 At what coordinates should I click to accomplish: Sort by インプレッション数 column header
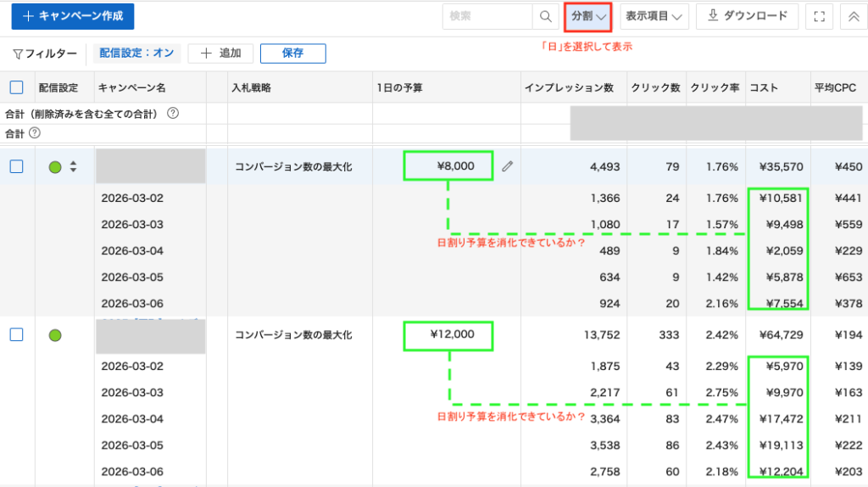[569, 87]
